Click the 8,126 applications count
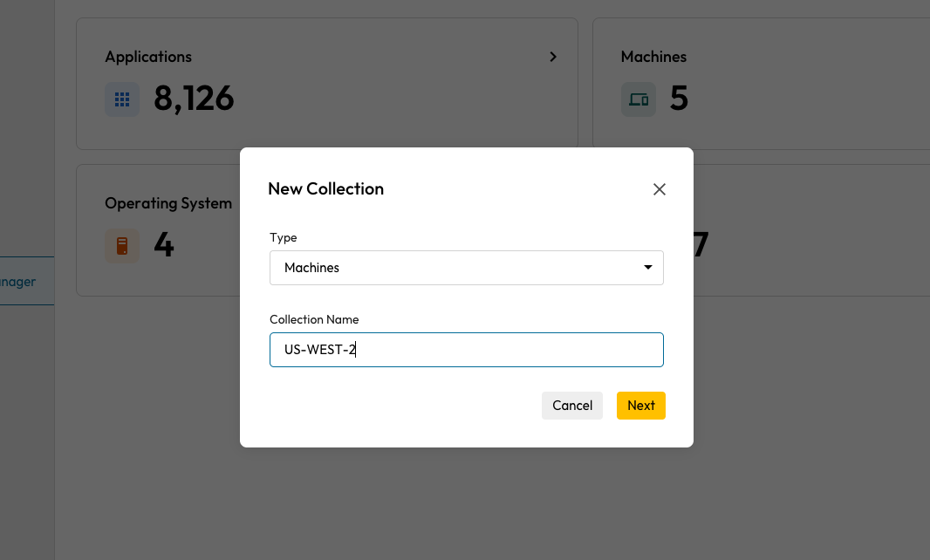Screen dimensions: 930x560 pyautogui.click(x=194, y=99)
